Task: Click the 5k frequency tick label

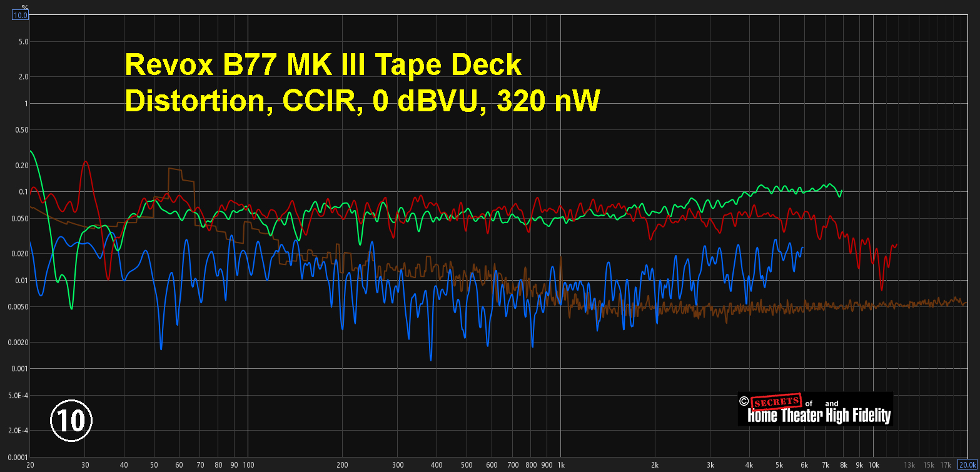Action: (x=779, y=465)
